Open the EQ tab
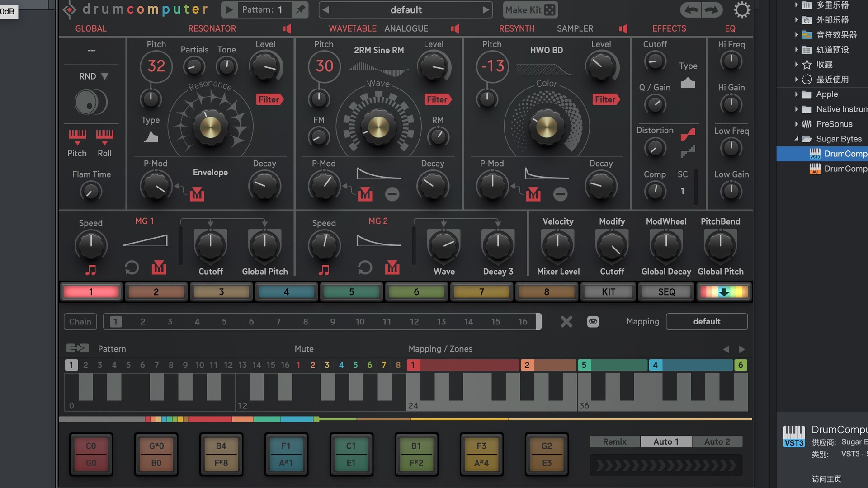Screen dimensions: 868x488 pyautogui.click(x=730, y=28)
